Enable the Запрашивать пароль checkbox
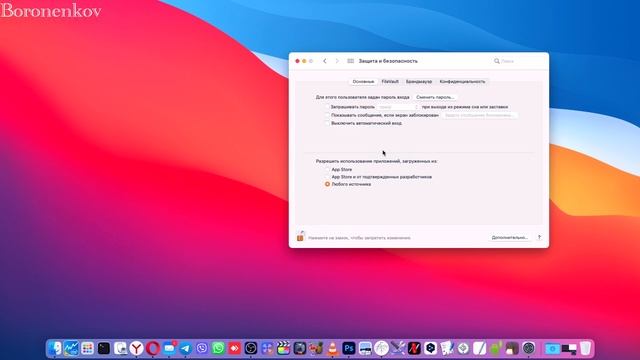The width and height of the screenshot is (640, 360). [327, 107]
